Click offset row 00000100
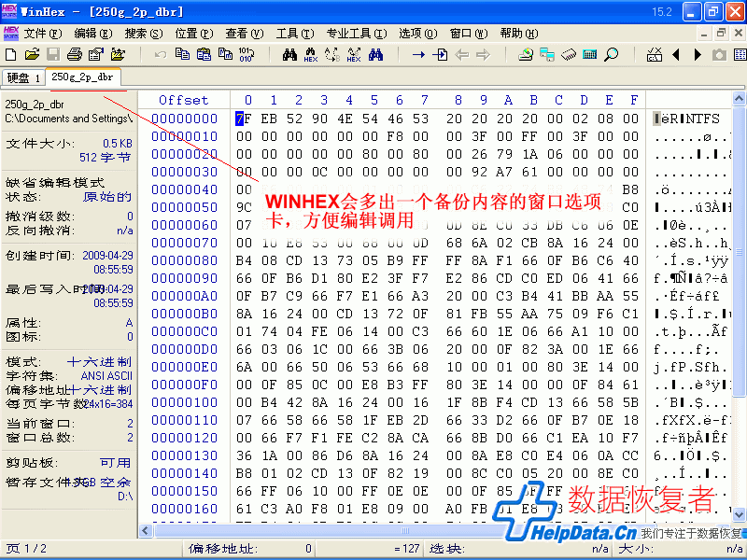This screenshot has height=560, width=747. [x=184, y=402]
